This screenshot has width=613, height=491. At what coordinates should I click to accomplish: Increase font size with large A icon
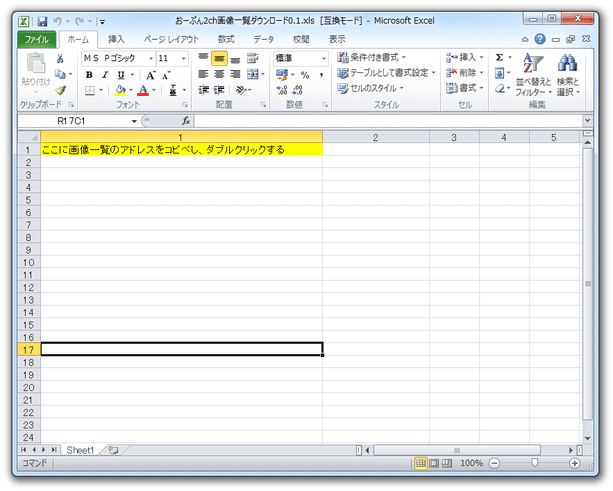coord(151,75)
